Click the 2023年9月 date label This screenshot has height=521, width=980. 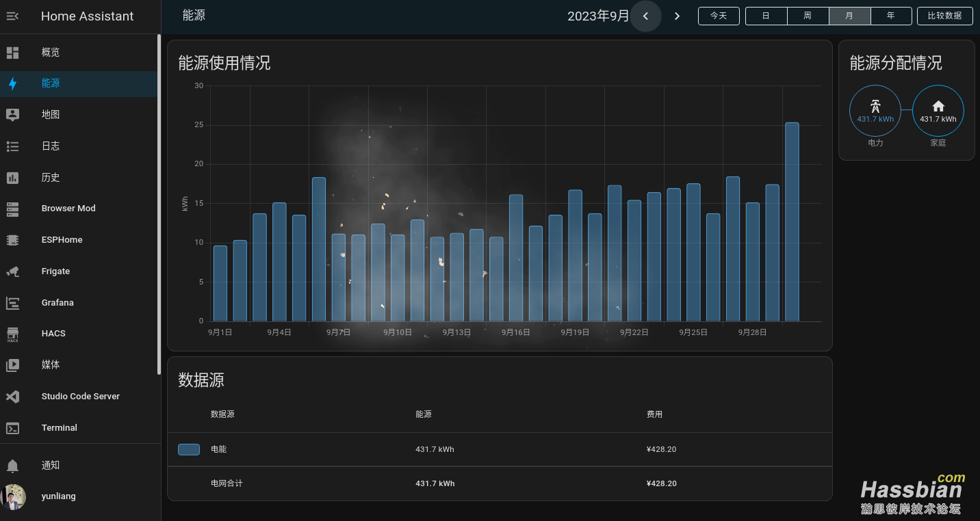[598, 16]
